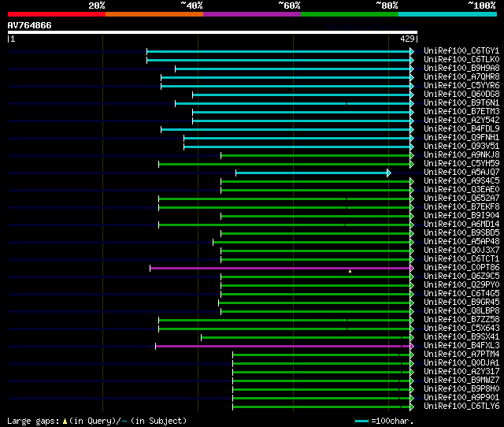Screen dimensions: 504x427
Task: Click the yellow query gap marker on C0PT86 row
Action: (350, 271)
